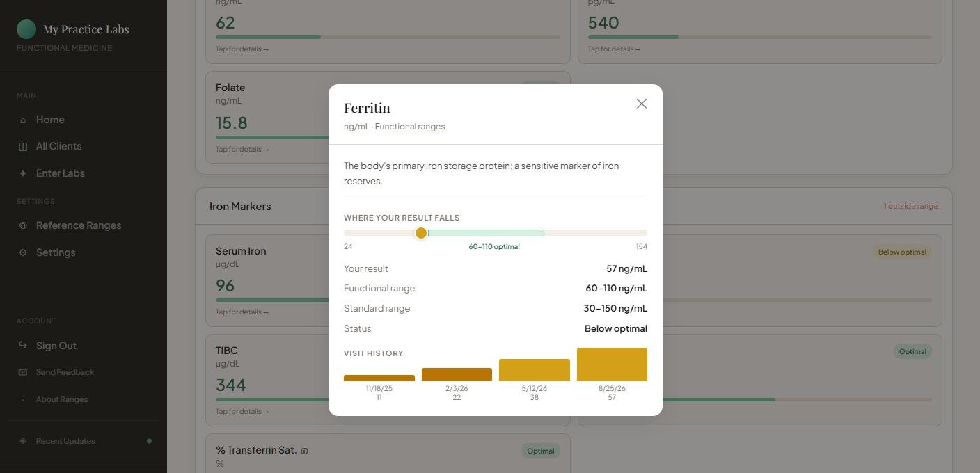Open Enter Labs page
The image size is (980, 473).
tap(61, 173)
